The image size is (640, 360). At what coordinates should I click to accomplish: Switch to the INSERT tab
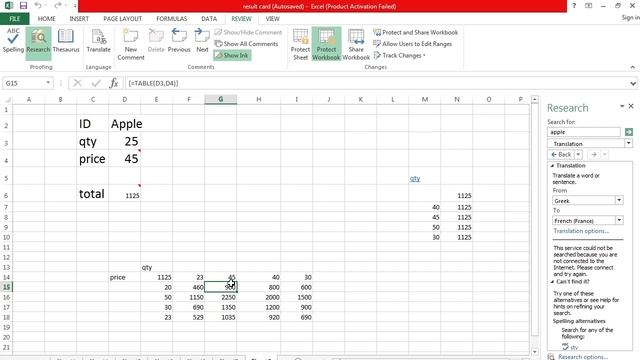79,19
